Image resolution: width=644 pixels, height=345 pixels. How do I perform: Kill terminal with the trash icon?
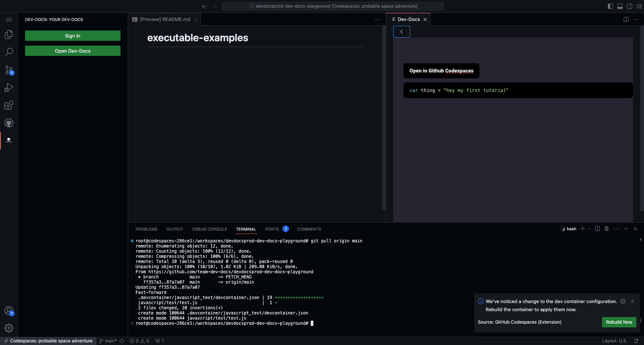coord(606,229)
